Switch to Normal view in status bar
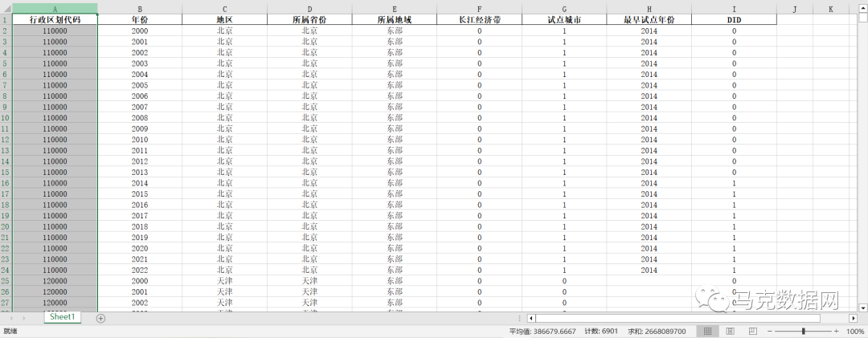868x338 pixels. tap(706, 331)
